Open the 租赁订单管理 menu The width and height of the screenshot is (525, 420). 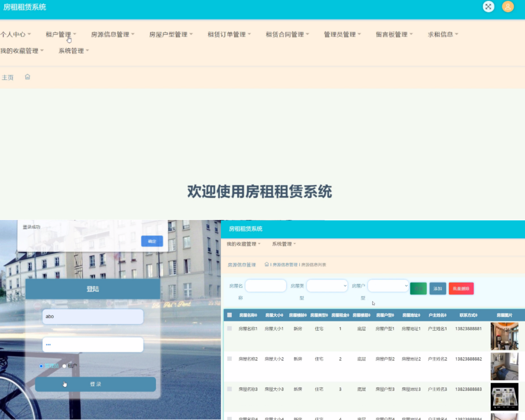pyautogui.click(x=229, y=34)
